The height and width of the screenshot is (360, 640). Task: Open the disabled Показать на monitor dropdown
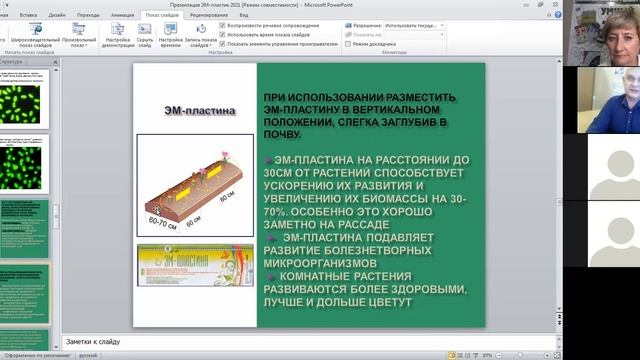(414, 35)
